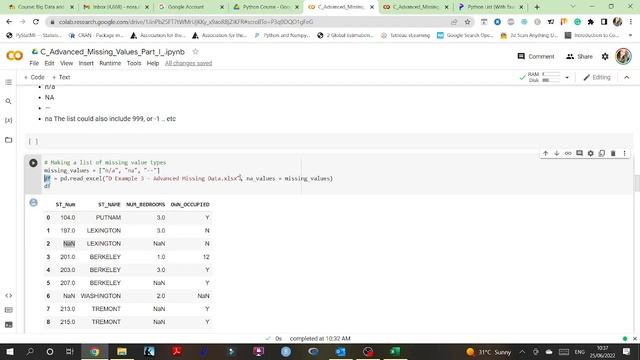Move cell up arrow icon
Screen dimensions: 640x360
point(545,153)
